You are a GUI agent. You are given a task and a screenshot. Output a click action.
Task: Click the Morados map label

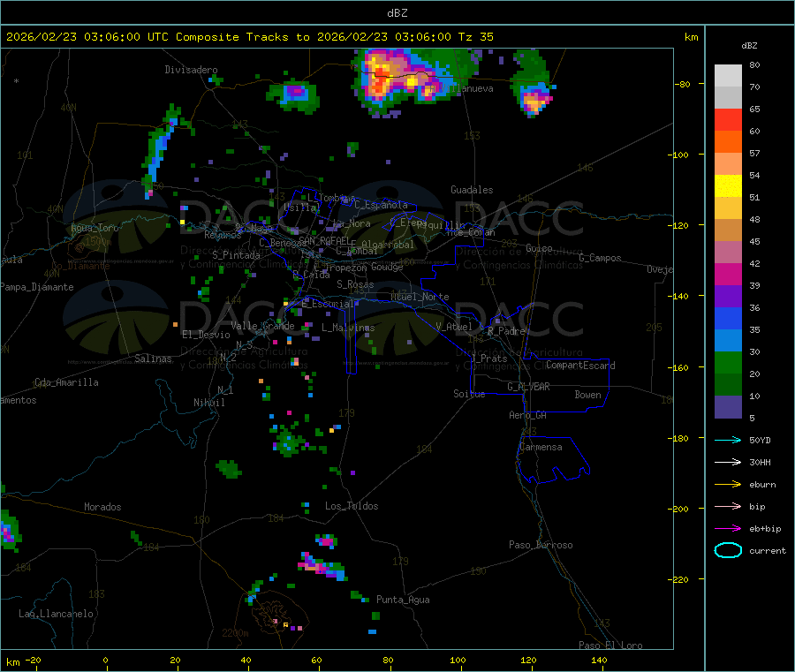tap(102, 507)
